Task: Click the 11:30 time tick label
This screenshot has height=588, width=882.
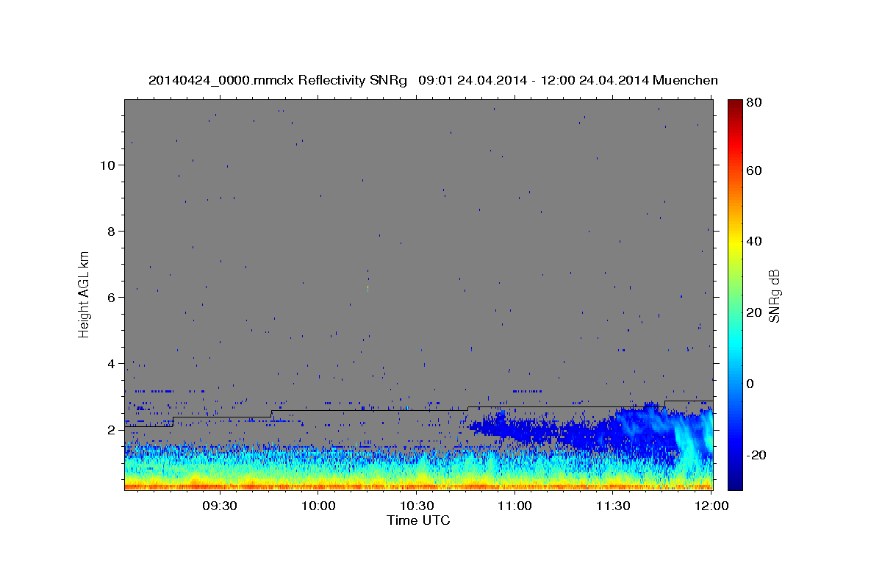Action: tap(613, 506)
